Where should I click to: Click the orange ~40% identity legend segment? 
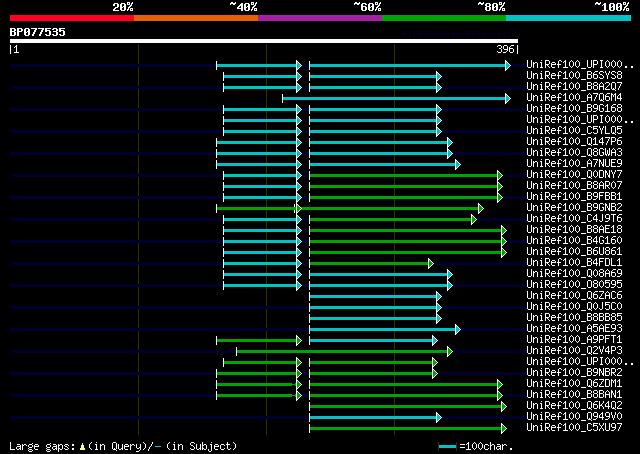point(196,18)
